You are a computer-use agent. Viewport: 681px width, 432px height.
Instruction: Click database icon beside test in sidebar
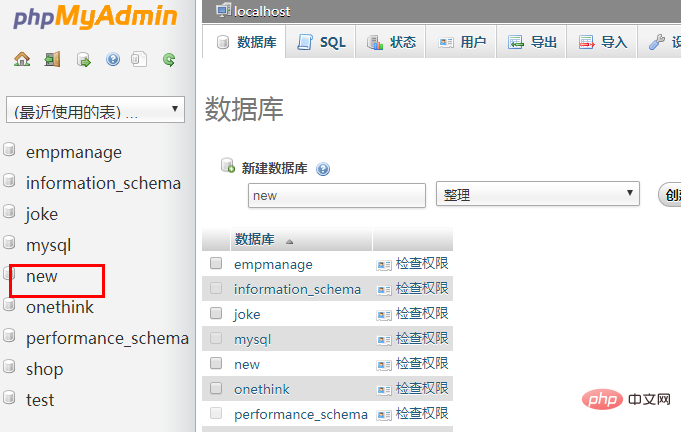point(9,397)
